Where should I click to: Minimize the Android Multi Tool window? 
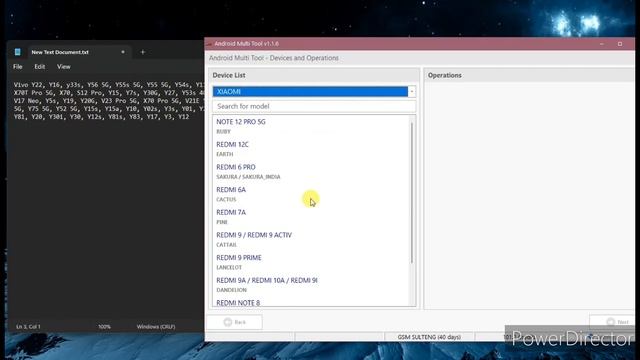point(602,44)
